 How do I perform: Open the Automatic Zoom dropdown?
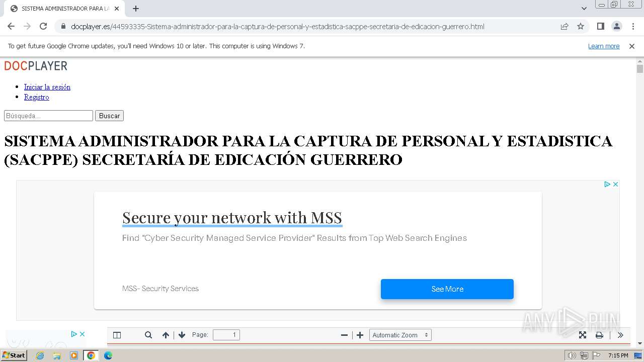(400, 335)
